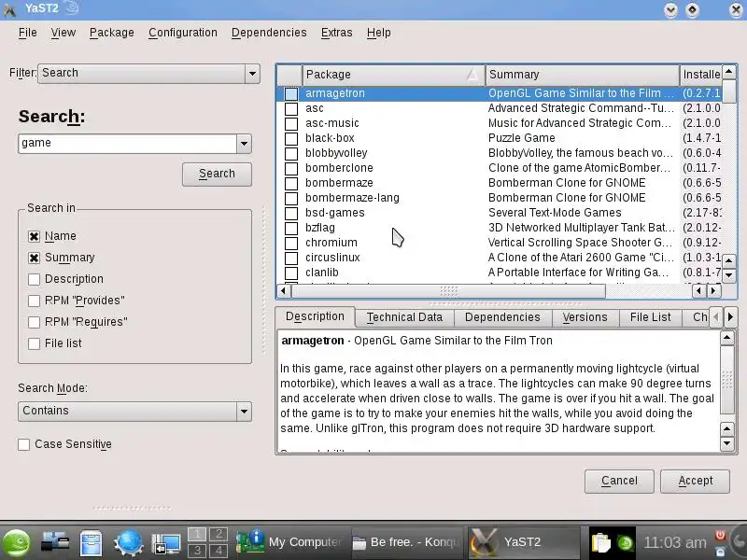Sort by Summary column header
747x560 pixels.
point(582,75)
